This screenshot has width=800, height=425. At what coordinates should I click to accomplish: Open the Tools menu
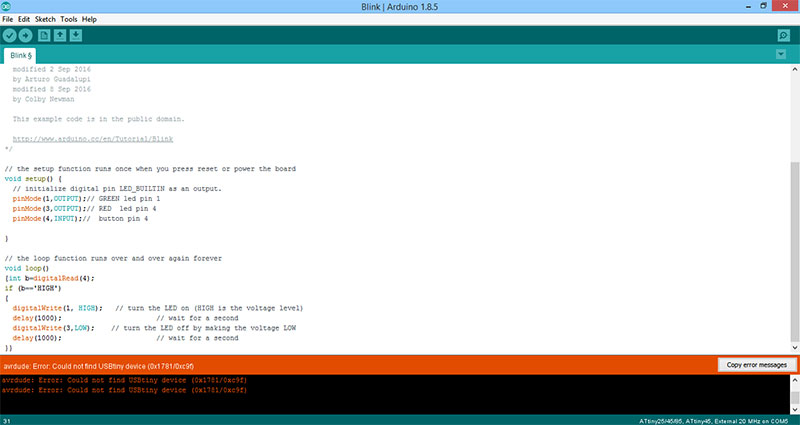tap(69, 19)
